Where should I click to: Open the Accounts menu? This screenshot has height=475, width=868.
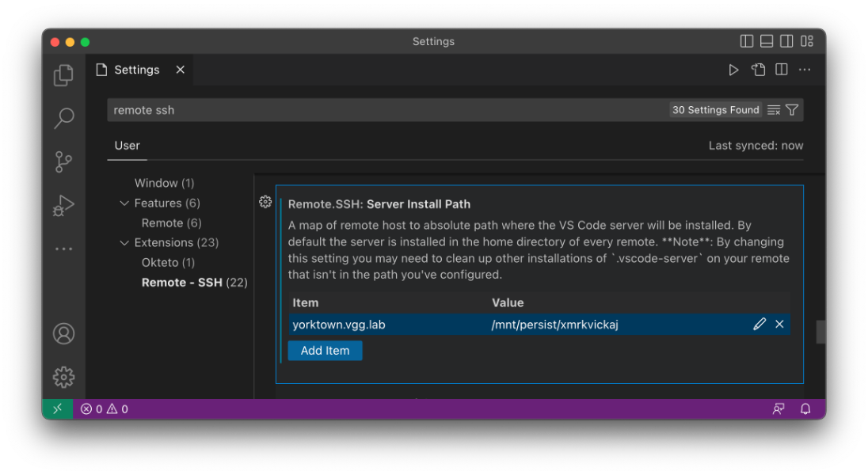click(x=63, y=334)
